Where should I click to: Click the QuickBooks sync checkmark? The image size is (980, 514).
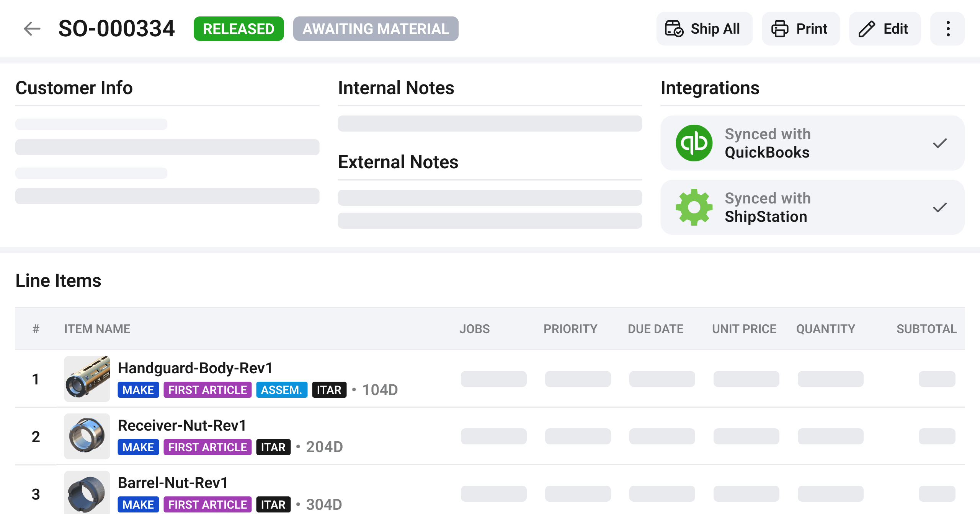(x=940, y=143)
